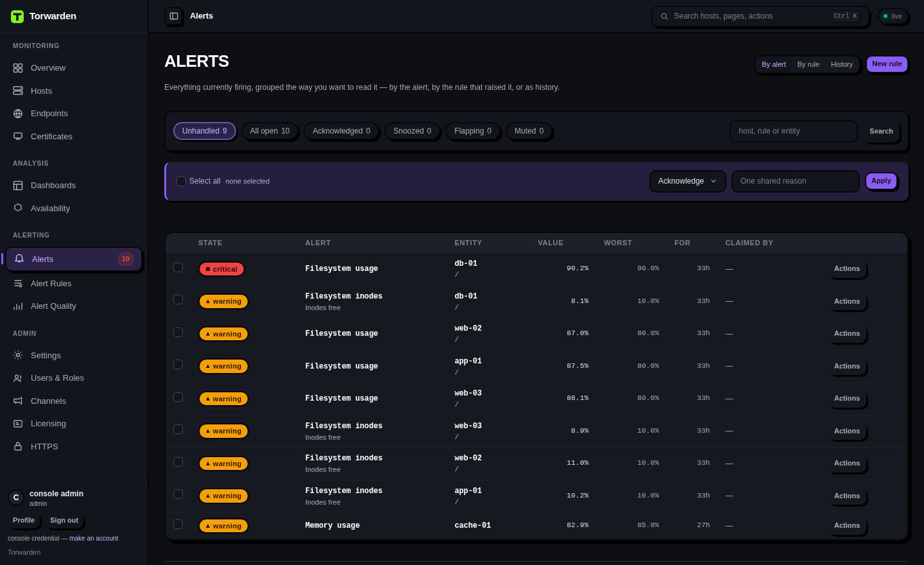Screen dimensions: 924x565
Task: Check the web-03 Filesystem inodes row checkbox
Action: (178, 430)
